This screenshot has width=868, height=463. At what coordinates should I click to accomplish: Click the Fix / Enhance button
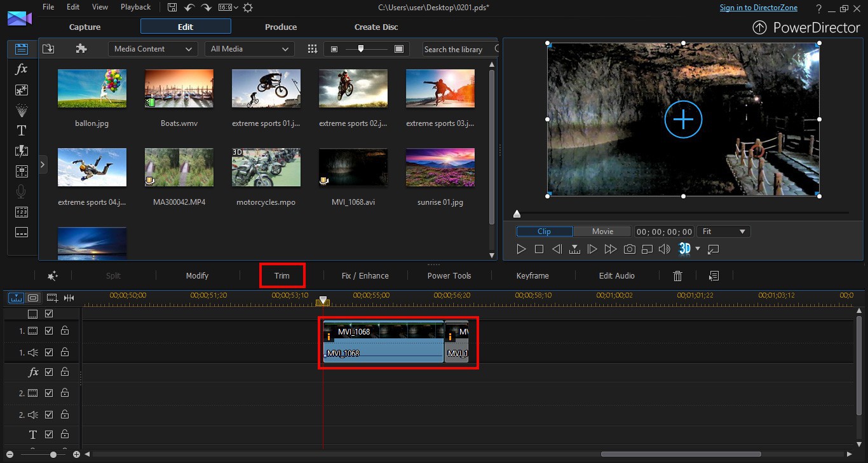pyautogui.click(x=365, y=275)
